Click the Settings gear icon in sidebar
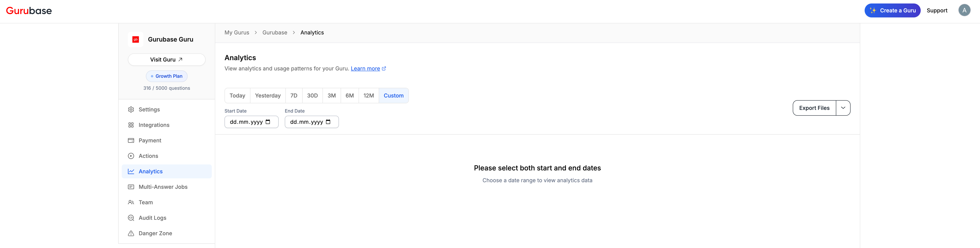This screenshot has width=980, height=248. pos(131,109)
